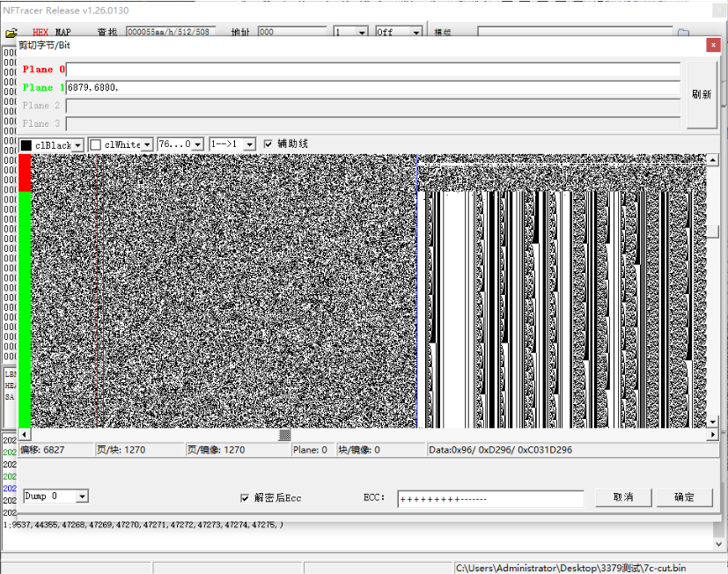Open the Off dropdown in main toolbar
Image resolution: width=728 pixels, height=574 pixels.
click(x=416, y=32)
